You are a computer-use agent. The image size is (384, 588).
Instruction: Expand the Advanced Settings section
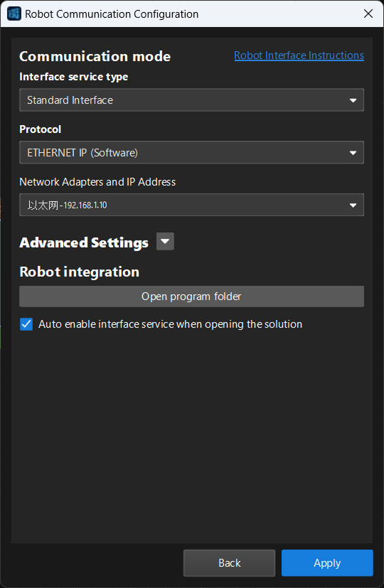165,242
